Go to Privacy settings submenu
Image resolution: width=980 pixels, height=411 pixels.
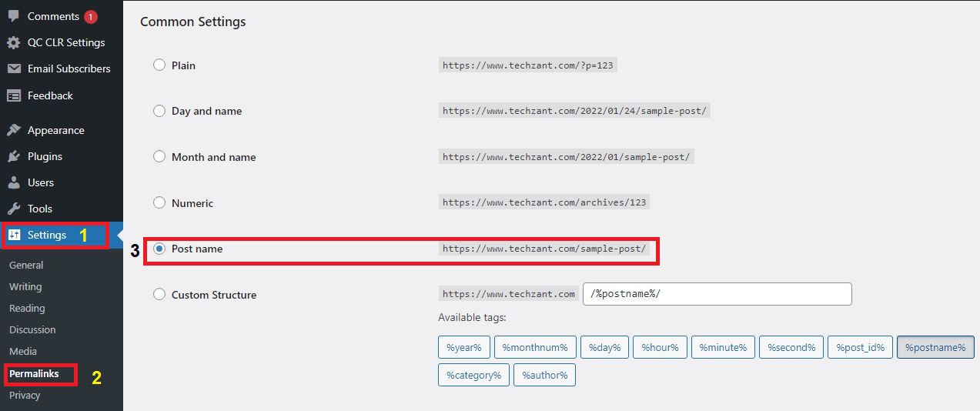[25, 395]
